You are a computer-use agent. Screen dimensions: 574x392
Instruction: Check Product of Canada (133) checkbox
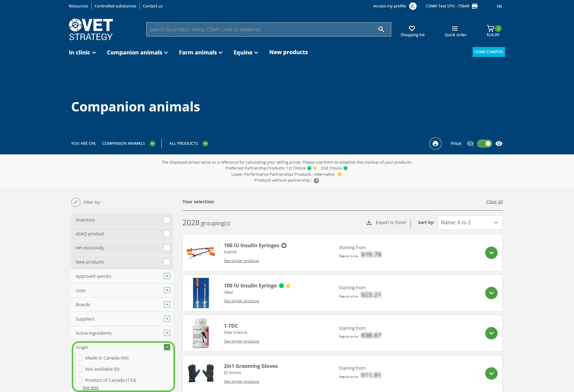click(x=79, y=380)
